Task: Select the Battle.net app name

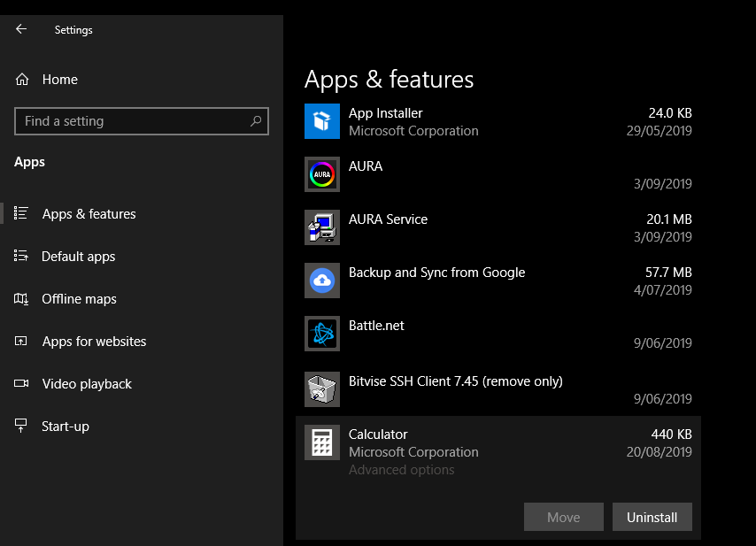Action: 376,326
